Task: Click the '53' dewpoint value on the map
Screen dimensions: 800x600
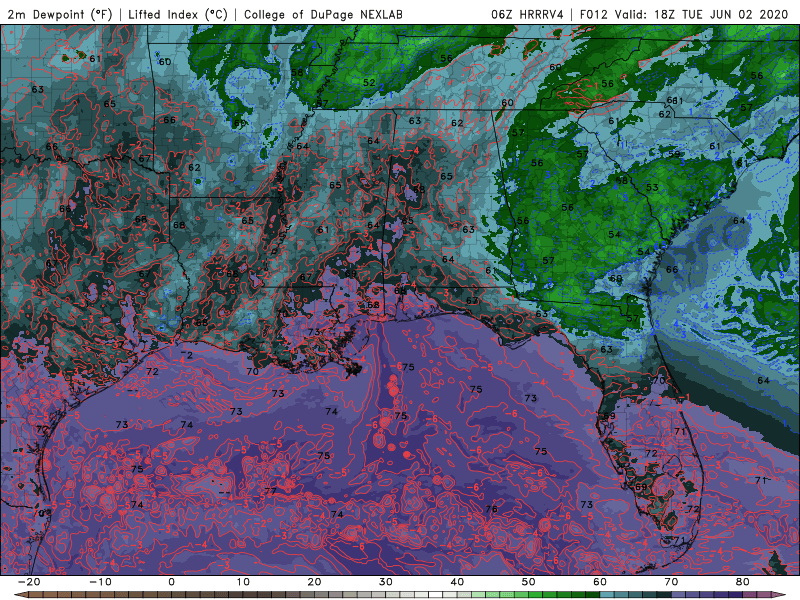Action: [652, 187]
